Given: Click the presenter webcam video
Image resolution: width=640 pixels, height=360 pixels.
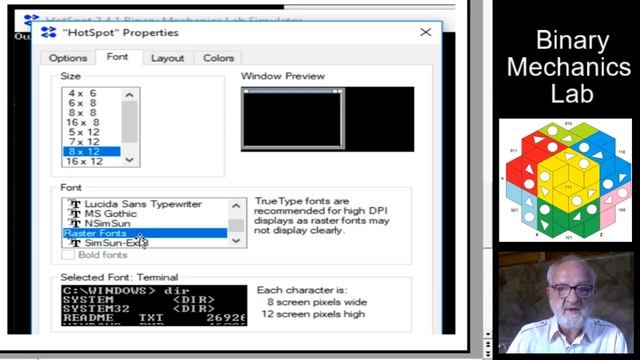Looking at the screenshot, I should pos(565,302).
